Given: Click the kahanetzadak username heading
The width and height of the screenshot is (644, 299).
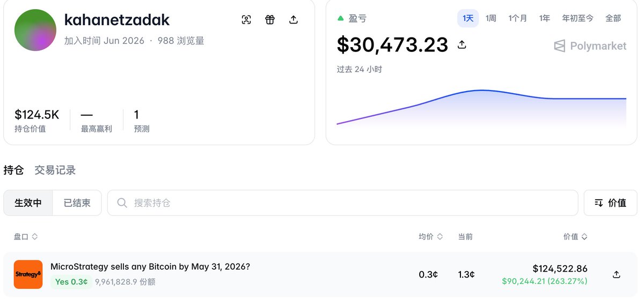Looking at the screenshot, I should [117, 20].
